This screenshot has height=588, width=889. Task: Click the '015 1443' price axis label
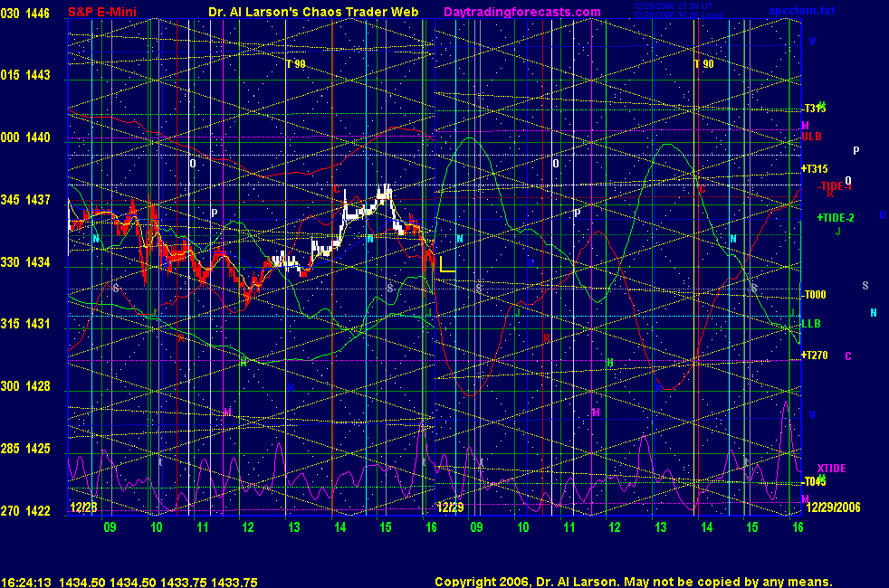point(25,75)
